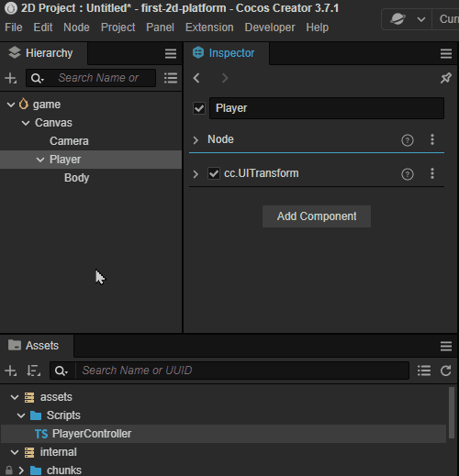Add a new node with Hierarchy plus icon
This screenshot has height=476, width=459.
[11, 78]
